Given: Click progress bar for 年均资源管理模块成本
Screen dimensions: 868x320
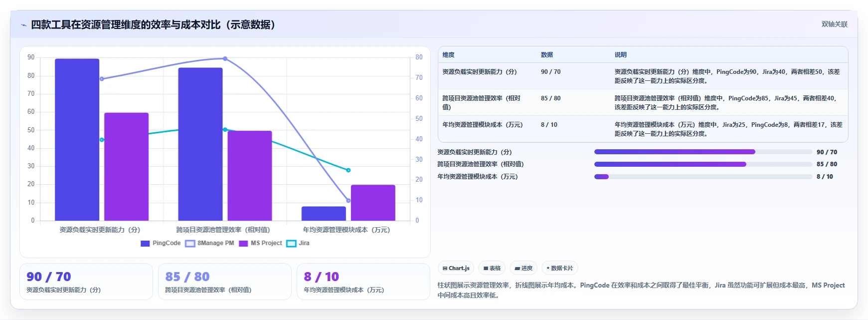Looking at the screenshot, I should point(703,177).
